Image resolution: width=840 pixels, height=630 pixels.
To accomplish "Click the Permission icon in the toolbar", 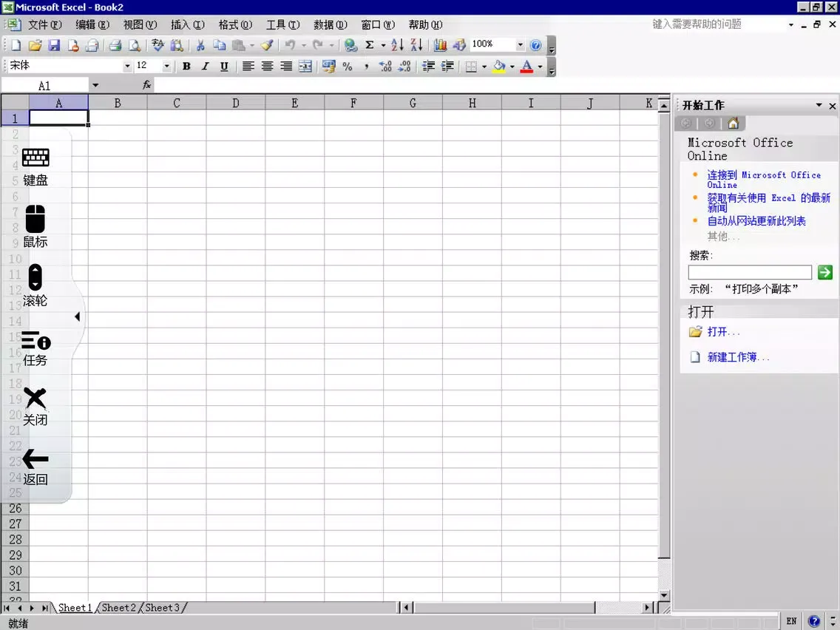I will (x=73, y=46).
